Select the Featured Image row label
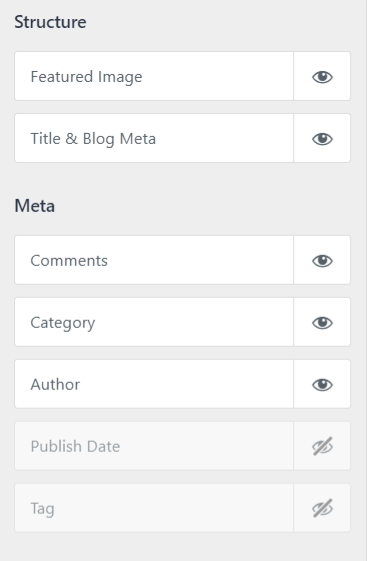 [86, 77]
